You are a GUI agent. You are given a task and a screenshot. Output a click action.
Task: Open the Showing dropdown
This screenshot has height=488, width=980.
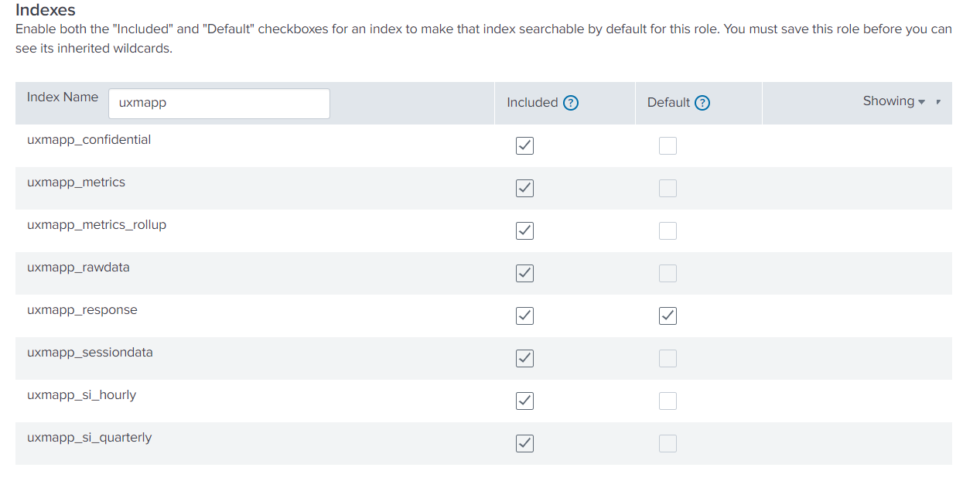(x=893, y=101)
